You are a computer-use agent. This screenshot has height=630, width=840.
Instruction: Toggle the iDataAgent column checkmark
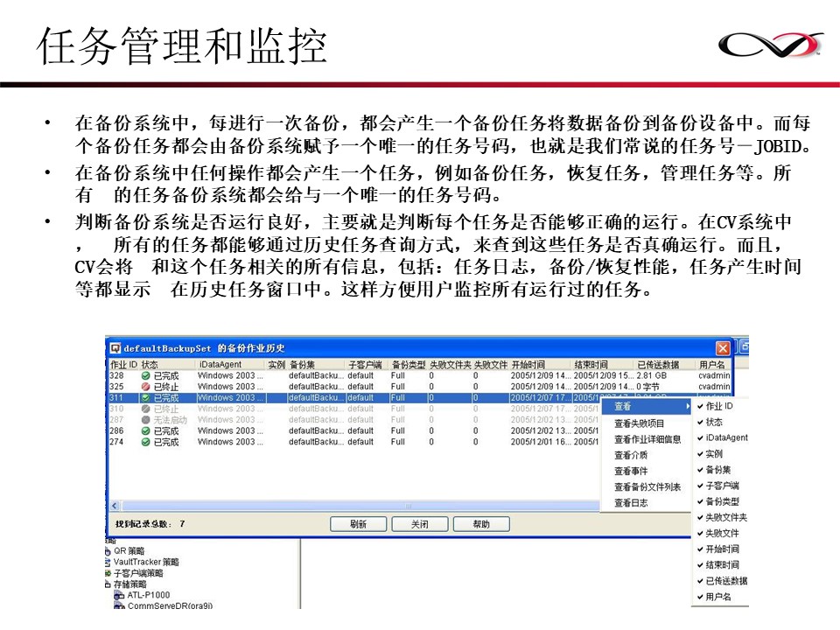(x=700, y=438)
